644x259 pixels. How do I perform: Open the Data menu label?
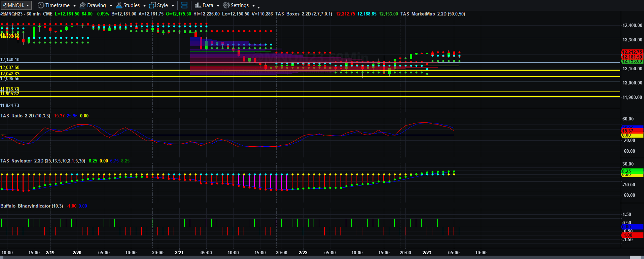[208, 5]
